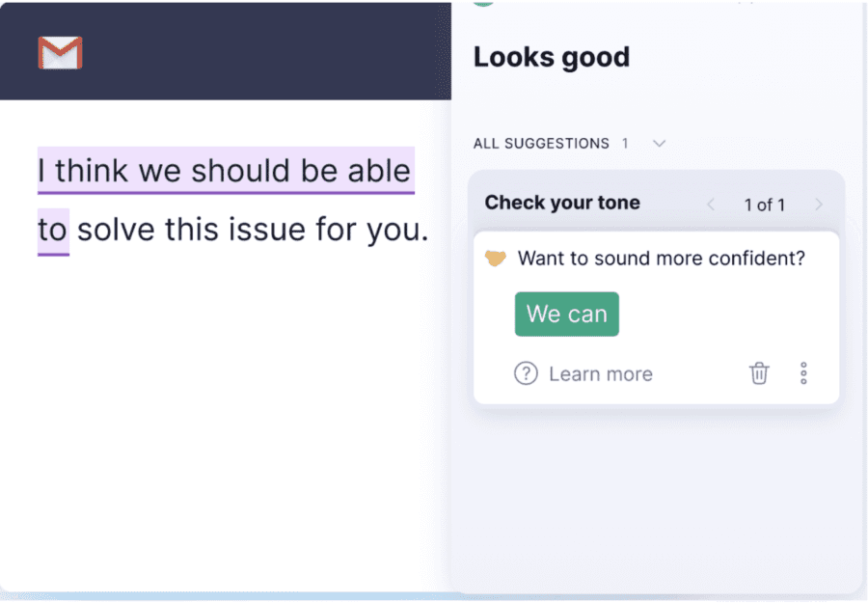
Task: Open the "Learn more" link
Action: 600,373
